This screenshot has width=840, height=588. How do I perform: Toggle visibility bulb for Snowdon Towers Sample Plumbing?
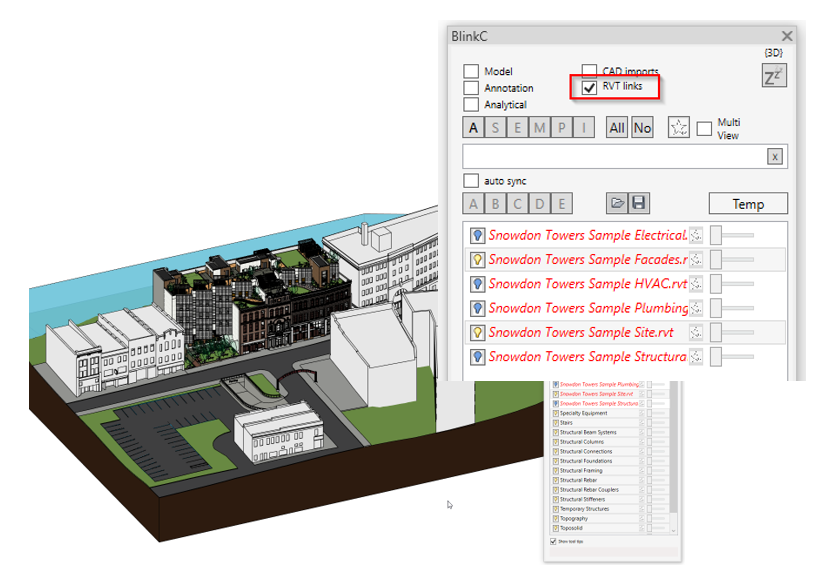(x=477, y=308)
